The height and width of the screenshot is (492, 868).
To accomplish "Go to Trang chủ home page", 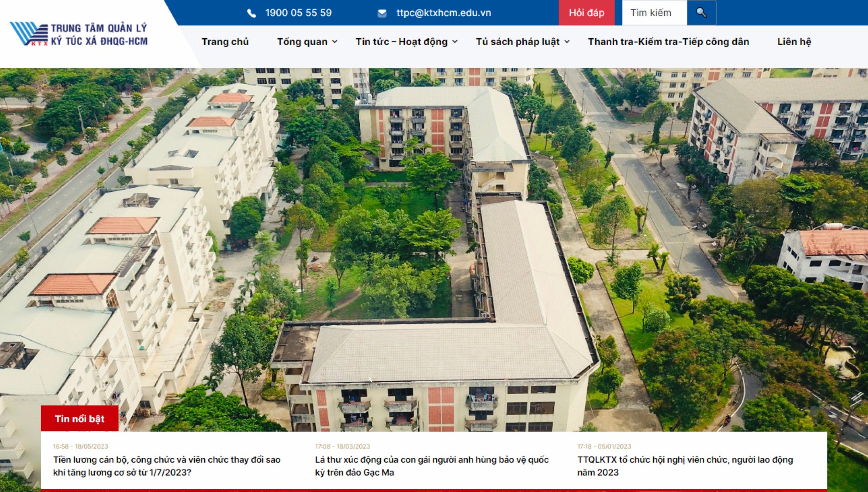I will click(225, 42).
